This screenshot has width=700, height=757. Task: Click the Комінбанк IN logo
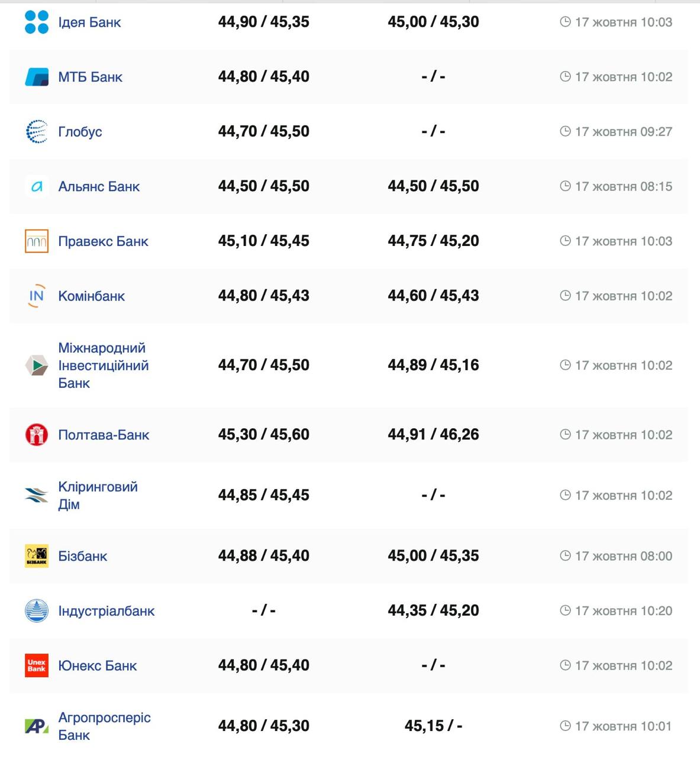[37, 296]
